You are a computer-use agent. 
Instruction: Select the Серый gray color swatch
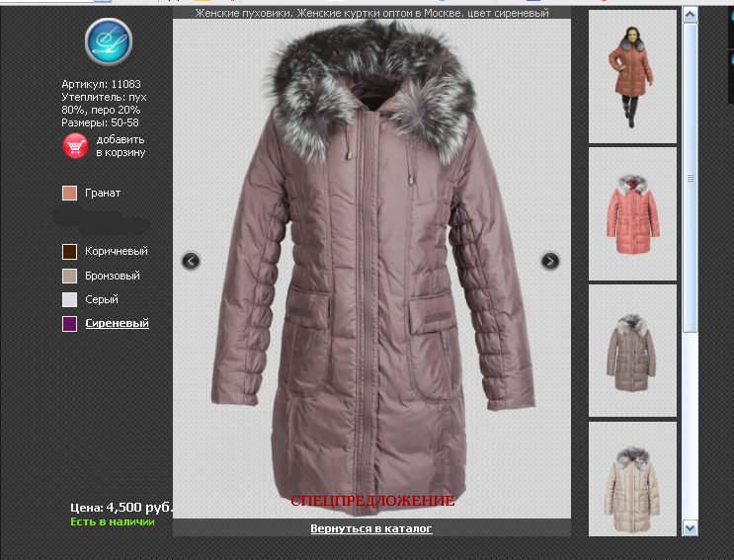(69, 299)
